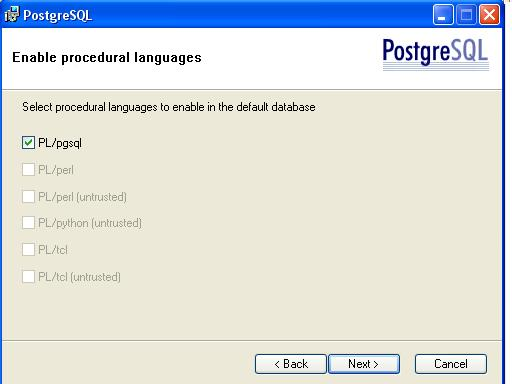Go back with the Back button
Image resolution: width=512 pixels, height=384 pixels.
pos(291,364)
